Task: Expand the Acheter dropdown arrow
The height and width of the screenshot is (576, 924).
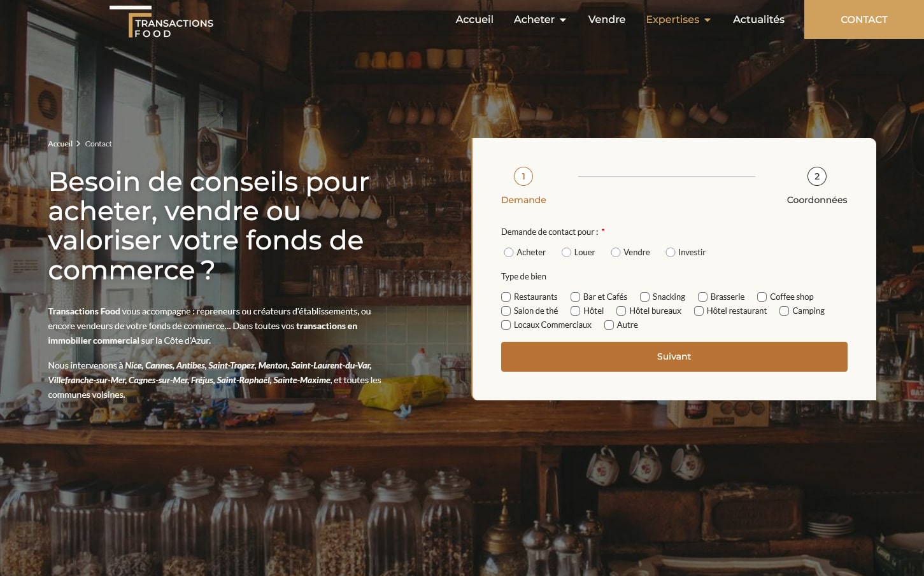Action: click(563, 20)
